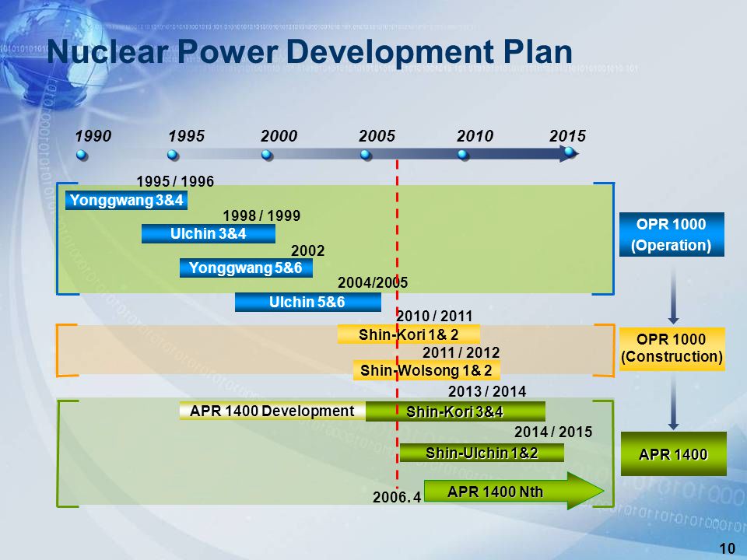Click the OPR 1000 (Operation) box
The height and width of the screenshot is (560, 747).
tap(672, 234)
